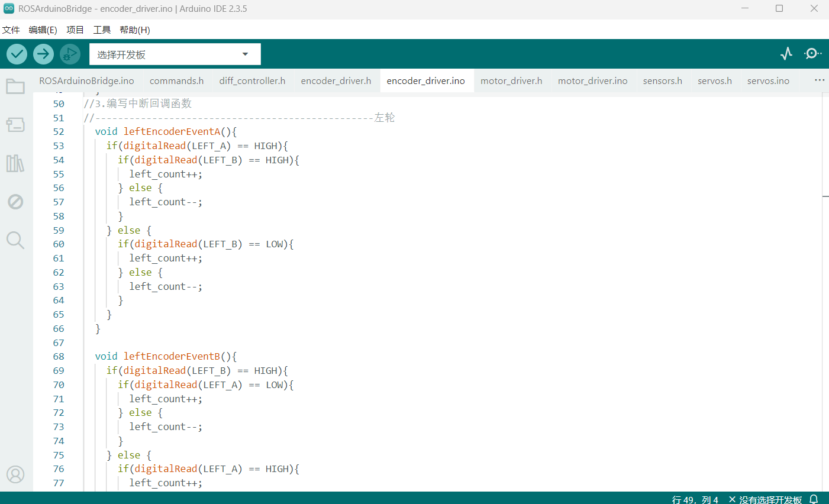Click the 没有选择开发板 status bar text
Image resolution: width=829 pixels, height=504 pixels.
click(770, 499)
